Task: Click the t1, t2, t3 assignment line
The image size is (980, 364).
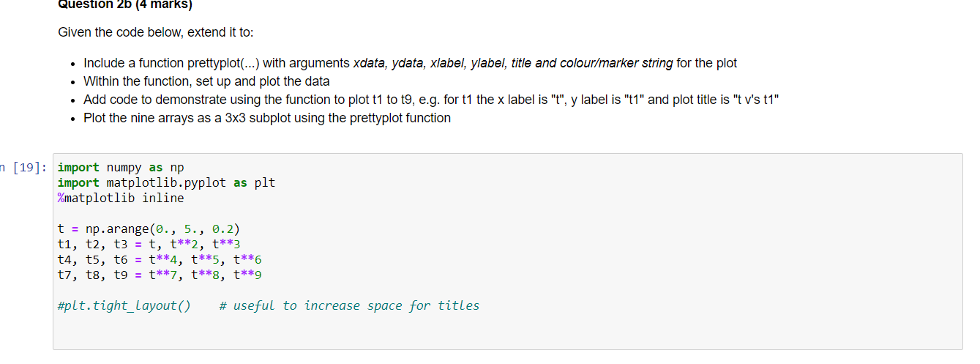Action: pos(148,244)
